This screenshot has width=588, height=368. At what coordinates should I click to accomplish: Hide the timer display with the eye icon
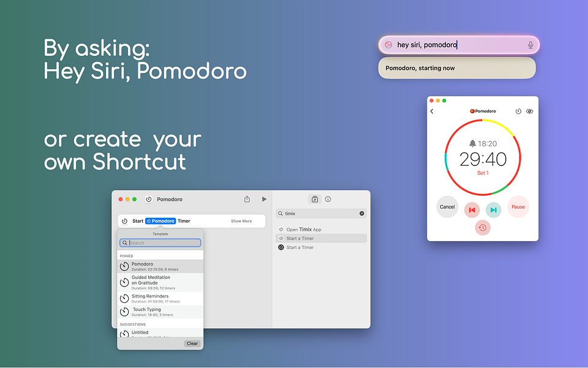tap(529, 111)
